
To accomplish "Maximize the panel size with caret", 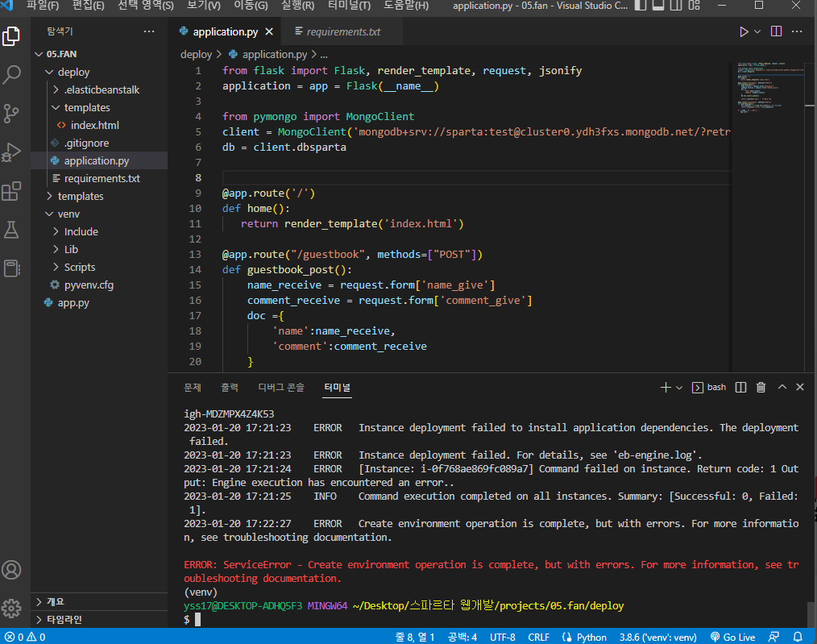I will 782,387.
